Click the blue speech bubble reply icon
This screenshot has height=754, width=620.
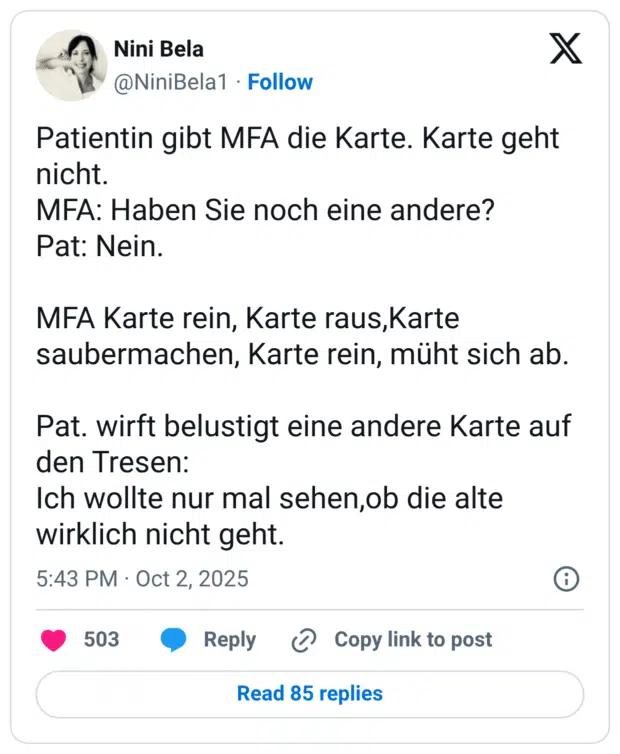pos(174,640)
